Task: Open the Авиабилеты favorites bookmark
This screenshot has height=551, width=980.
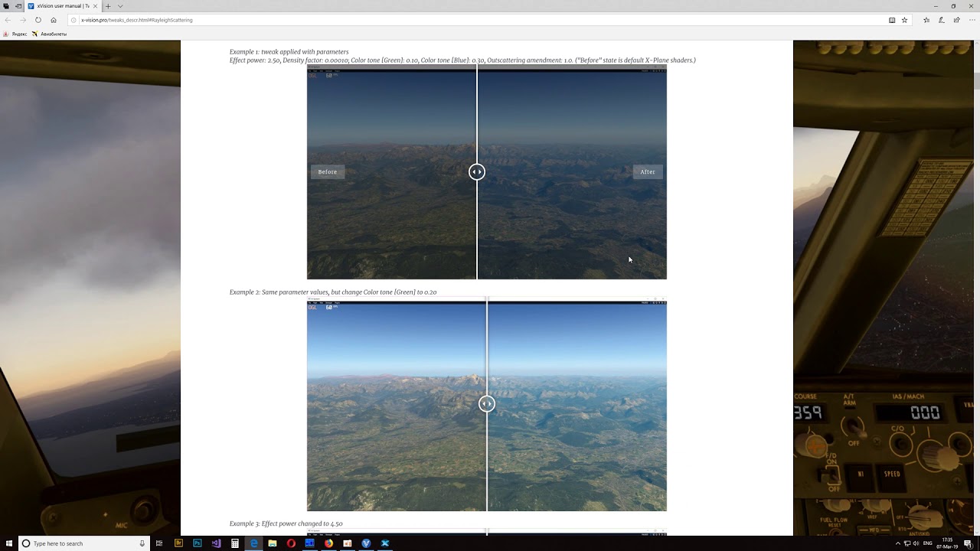Action: point(50,34)
